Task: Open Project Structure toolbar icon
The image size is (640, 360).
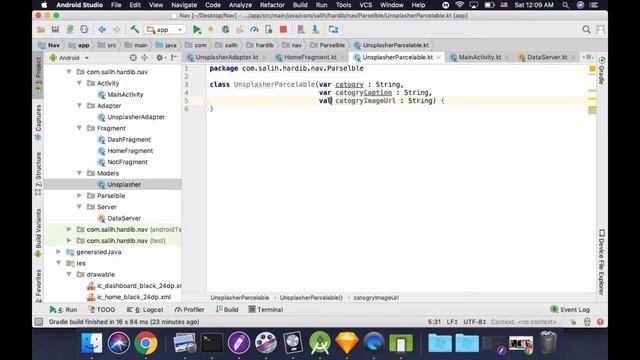Action: coord(333,29)
